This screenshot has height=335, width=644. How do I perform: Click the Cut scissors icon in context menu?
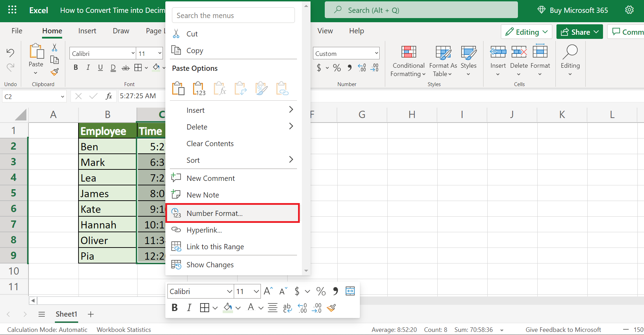pyautogui.click(x=176, y=34)
